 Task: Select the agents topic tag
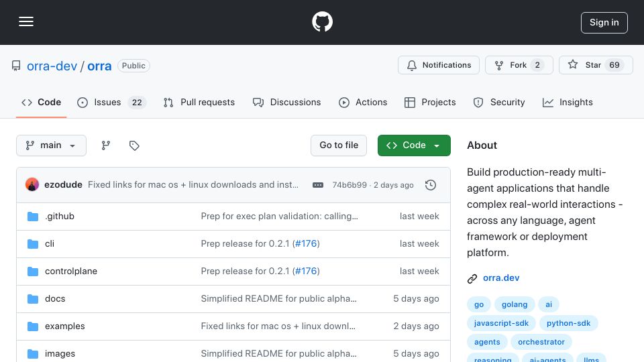pos(487,342)
